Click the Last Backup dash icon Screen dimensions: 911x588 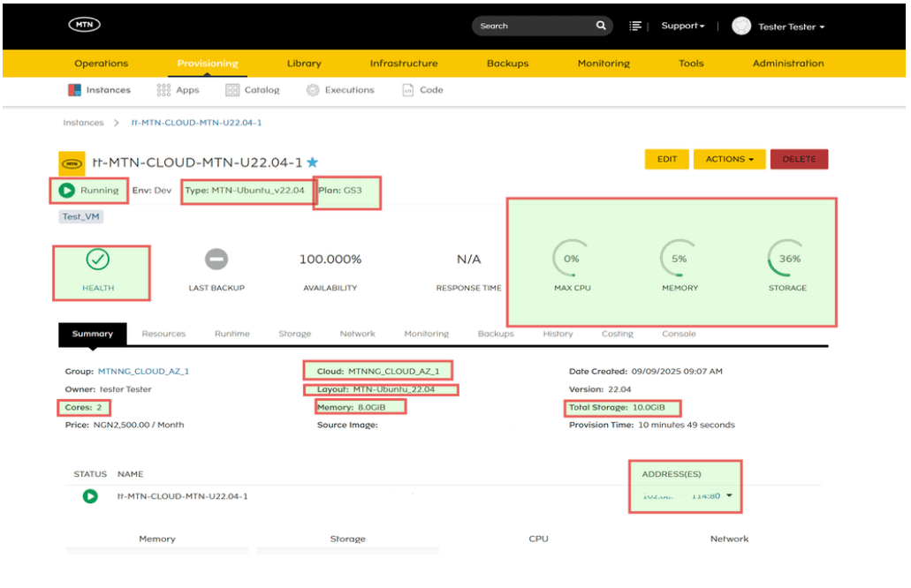(x=216, y=259)
